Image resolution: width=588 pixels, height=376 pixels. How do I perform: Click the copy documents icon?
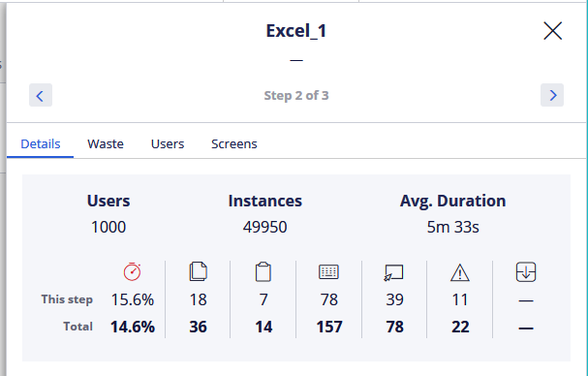click(198, 271)
